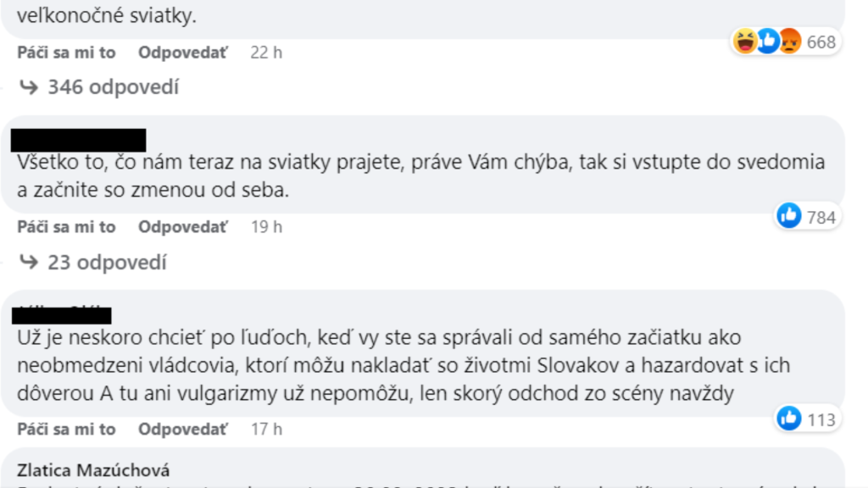Click the blue thumbs-up reaction beside 668
868x488 pixels.
pyautogui.click(x=767, y=41)
